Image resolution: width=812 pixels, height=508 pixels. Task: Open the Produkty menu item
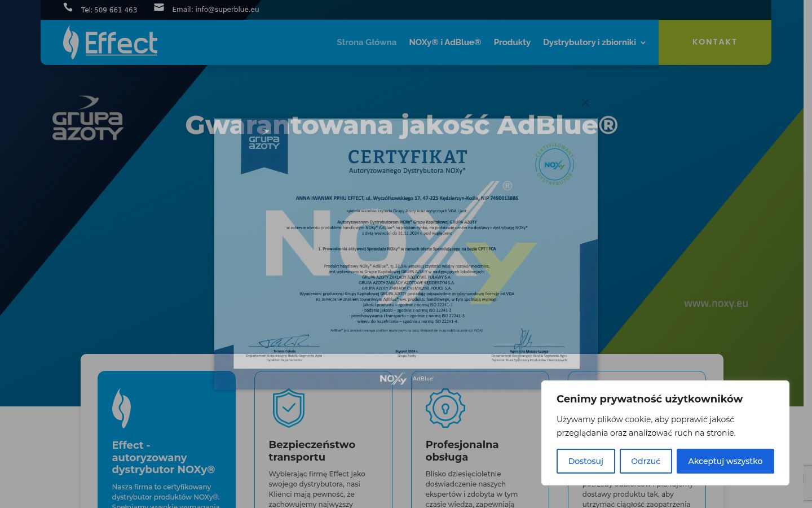coord(512,42)
